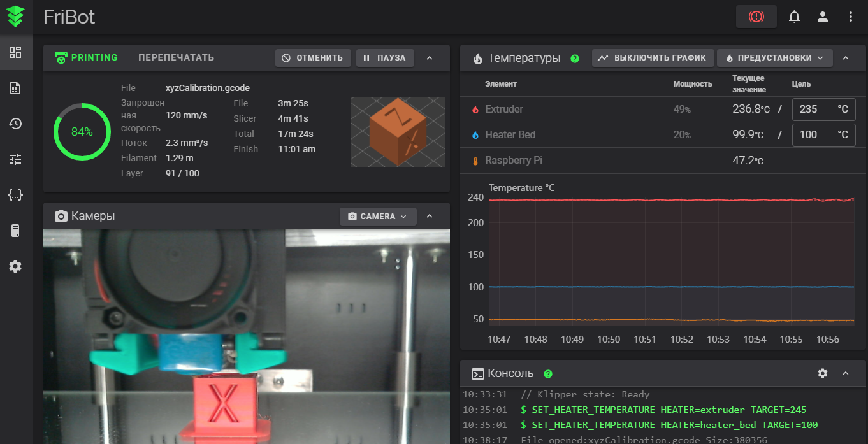Open console settings gear
Viewport: 868px width, 444px height.
823,373
